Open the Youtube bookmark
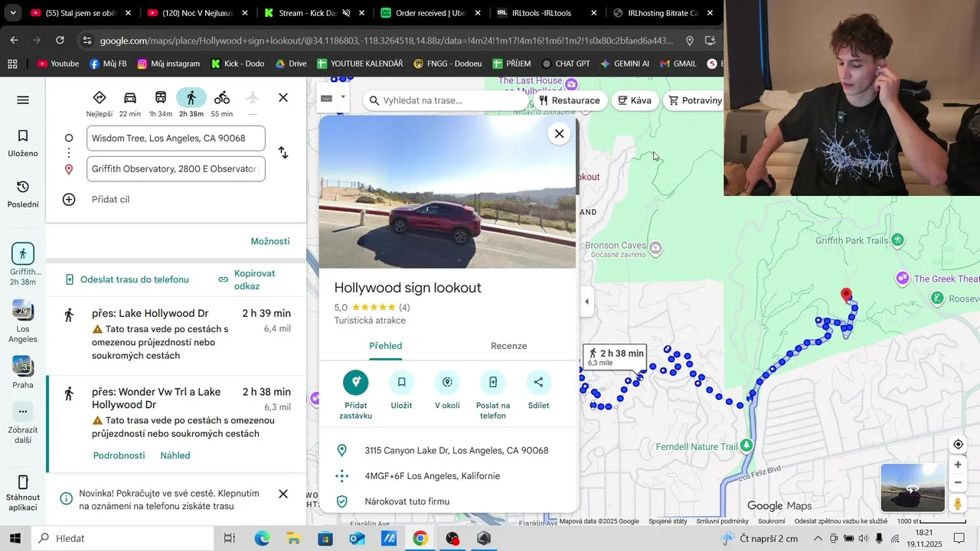980x551 pixels. coord(58,64)
